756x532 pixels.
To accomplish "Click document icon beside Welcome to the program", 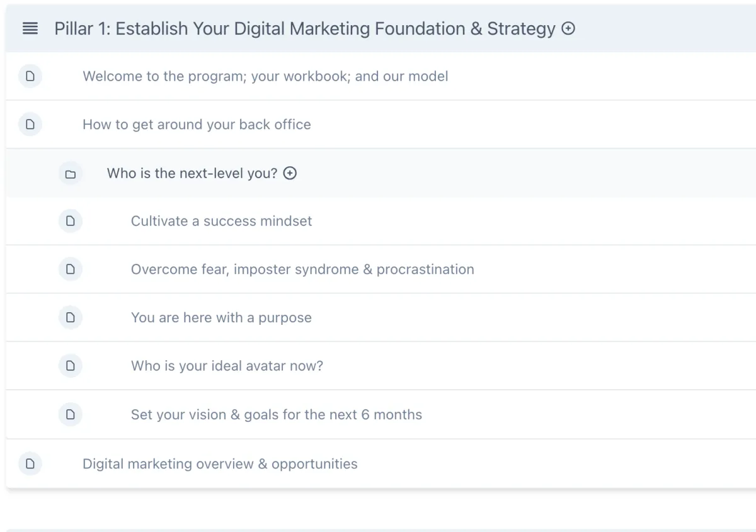I will tap(30, 77).
